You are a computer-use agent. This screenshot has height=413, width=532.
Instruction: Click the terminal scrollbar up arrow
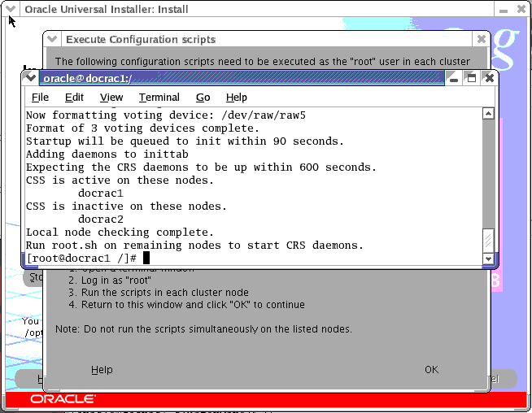[x=488, y=115]
